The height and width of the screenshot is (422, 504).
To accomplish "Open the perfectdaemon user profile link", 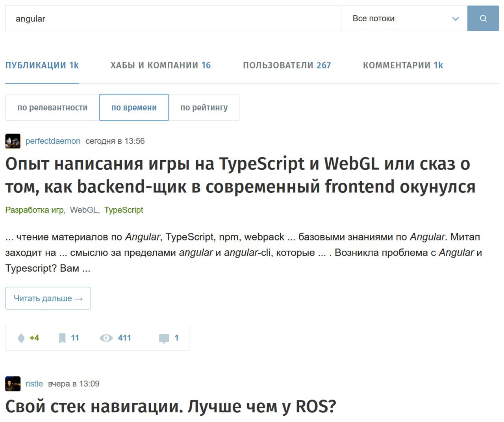I will [x=53, y=141].
